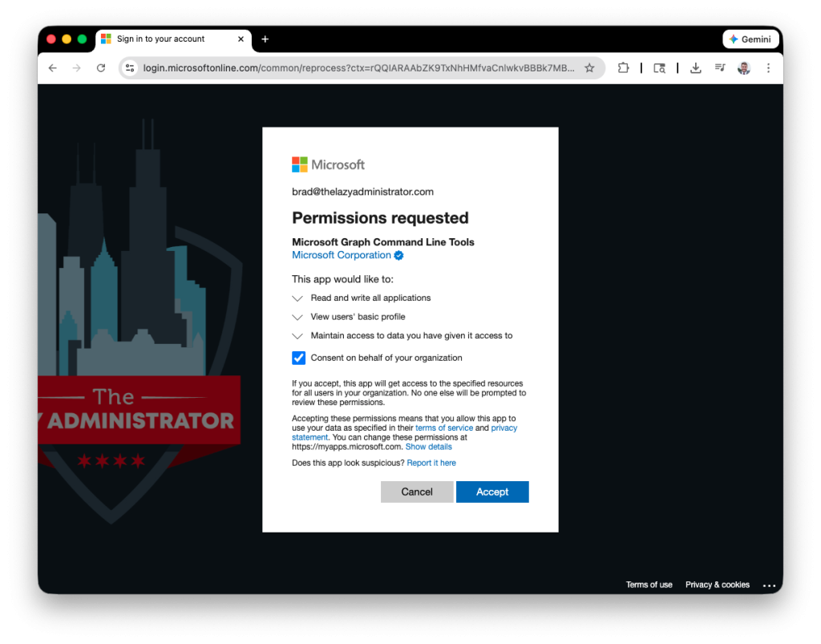Viewport: 821px width, 644px height.
Task: Click the browser back arrow
Action: (53, 68)
